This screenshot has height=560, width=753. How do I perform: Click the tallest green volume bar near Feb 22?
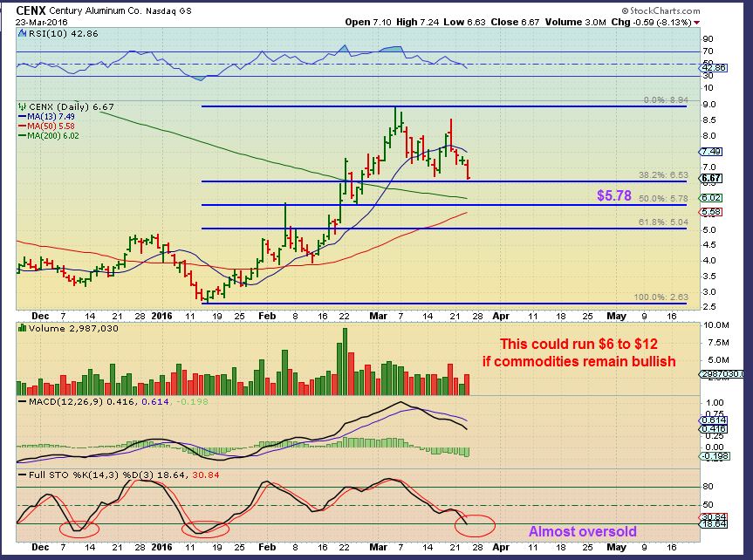[x=345, y=362]
